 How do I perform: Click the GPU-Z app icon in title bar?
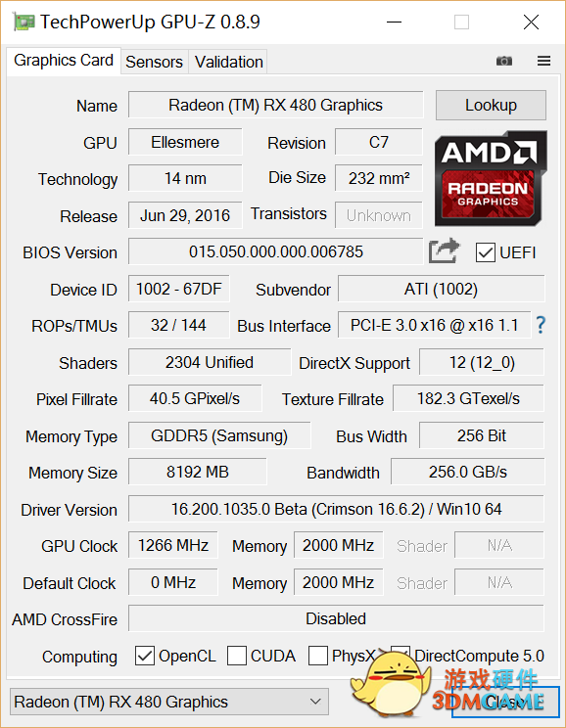(24, 23)
